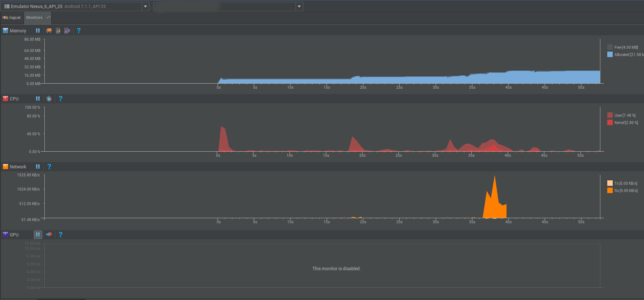Start method tracing with the CPU stopwatch icon
This screenshot has width=644, height=300.
pos(49,99)
